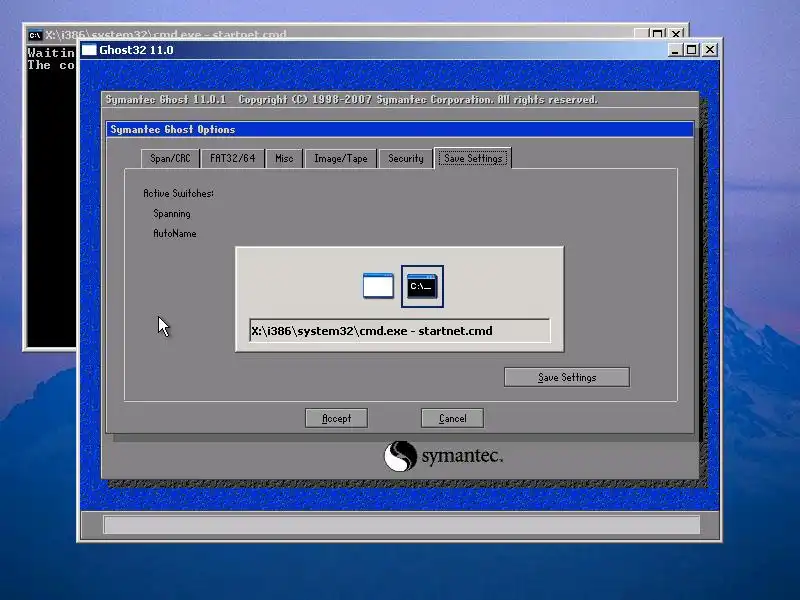This screenshot has width=800, height=600.
Task: Click the Symantec Ghost Options title bar
Action: pos(400,129)
